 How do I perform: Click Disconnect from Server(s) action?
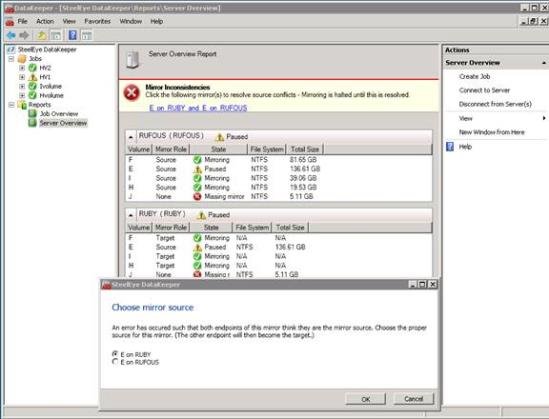(x=495, y=104)
